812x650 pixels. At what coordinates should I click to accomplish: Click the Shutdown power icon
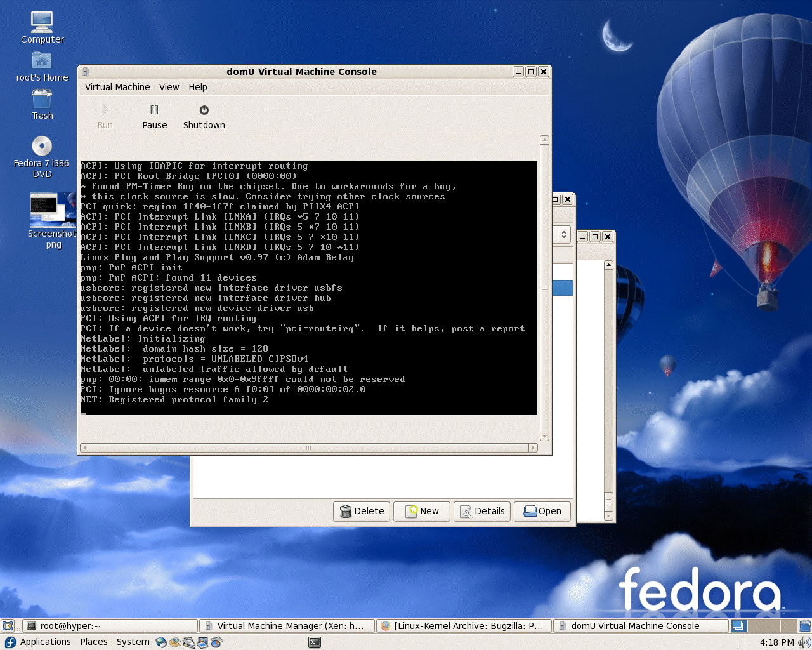[x=204, y=110]
